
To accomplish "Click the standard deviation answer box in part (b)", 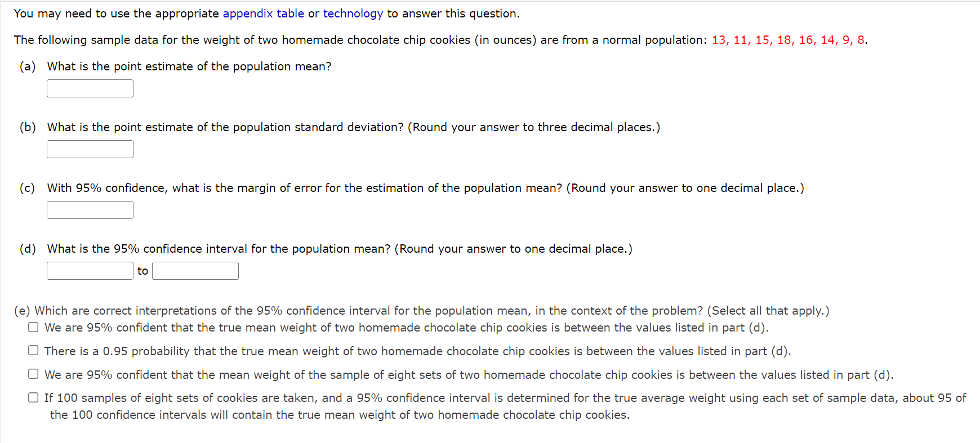I will [x=90, y=149].
